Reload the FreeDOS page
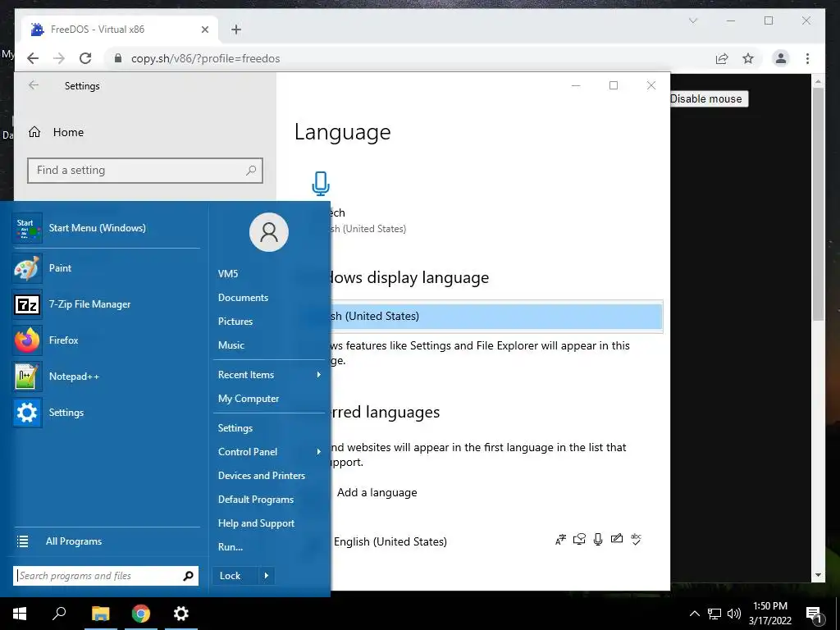The image size is (840, 630). pyautogui.click(x=85, y=58)
